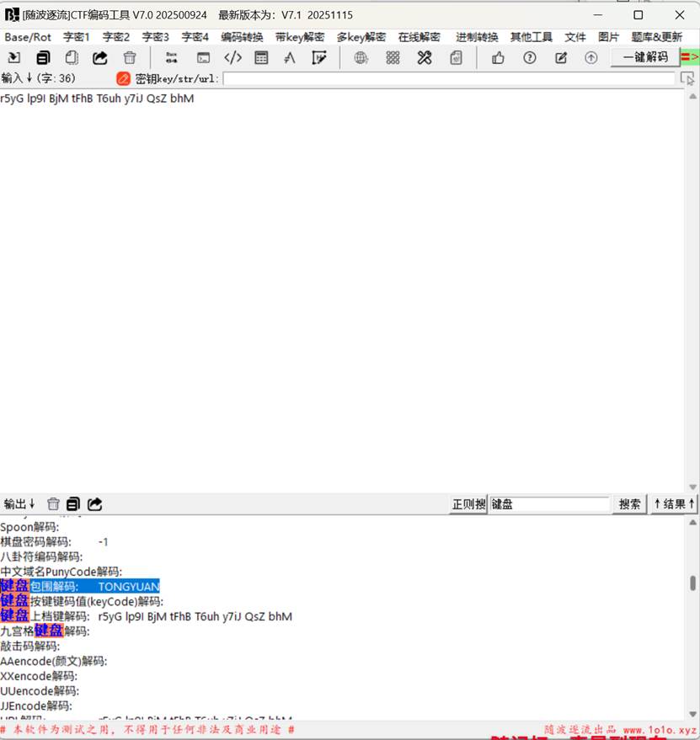Click the 搜索 search button

click(x=628, y=503)
